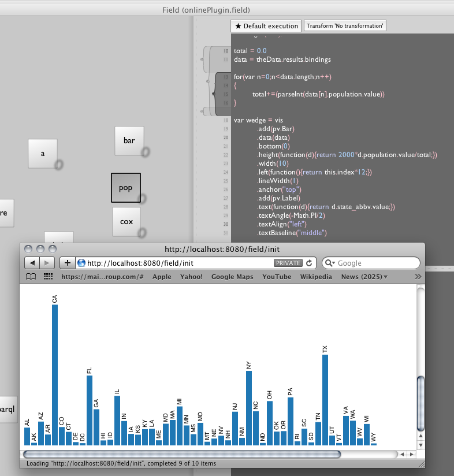The height and width of the screenshot is (476, 454).
Task: Click the Safari back arrow button
Action: pos(32,263)
